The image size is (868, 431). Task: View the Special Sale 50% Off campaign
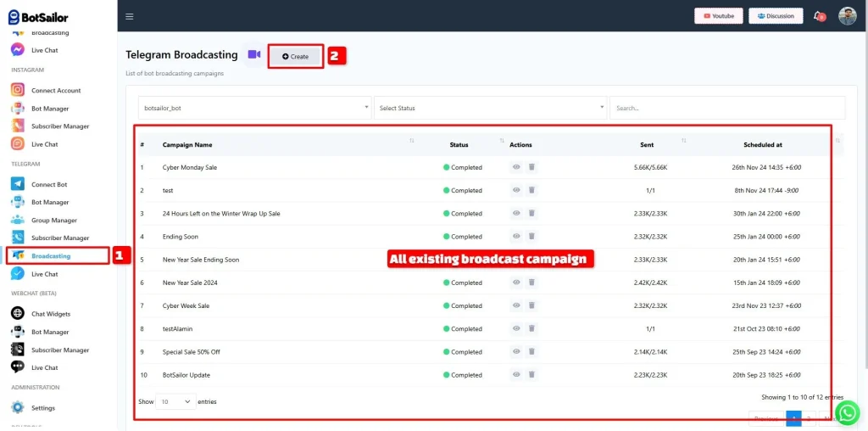[x=516, y=352]
